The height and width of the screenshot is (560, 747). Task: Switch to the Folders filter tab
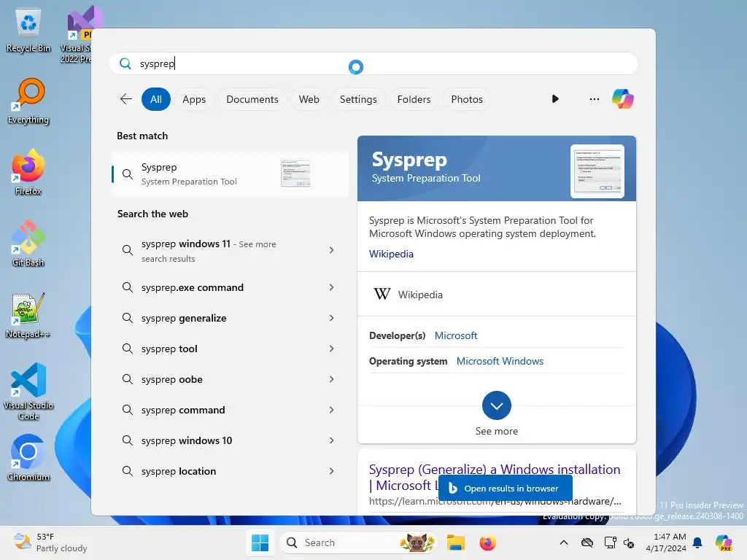(x=414, y=99)
